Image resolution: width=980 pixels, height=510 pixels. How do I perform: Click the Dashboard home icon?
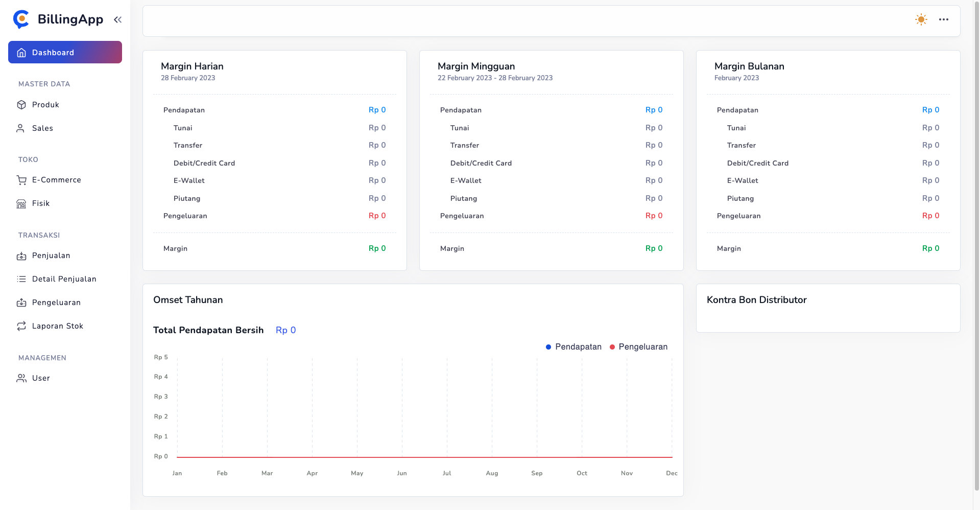[x=21, y=53]
